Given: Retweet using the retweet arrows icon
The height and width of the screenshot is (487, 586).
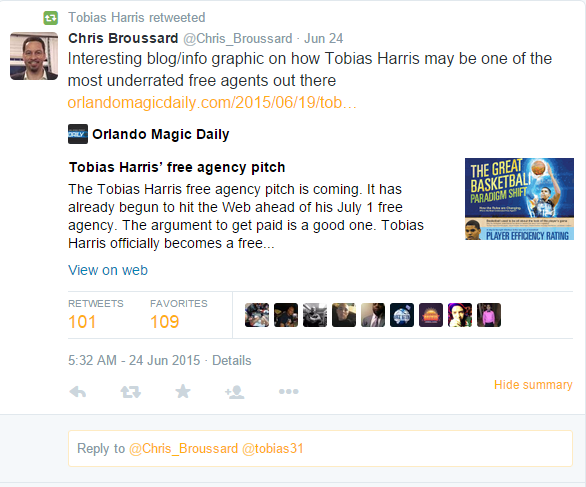Looking at the screenshot, I should [x=130, y=392].
